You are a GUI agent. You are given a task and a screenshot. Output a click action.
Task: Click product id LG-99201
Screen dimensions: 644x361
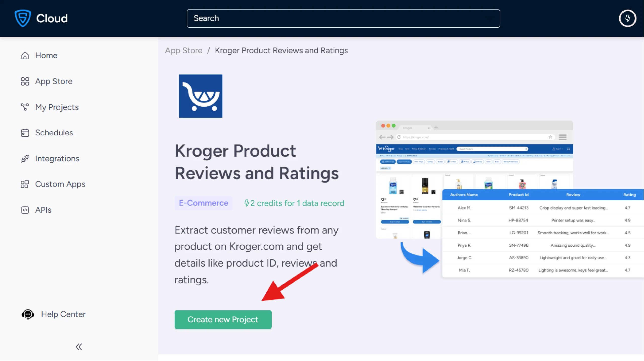518,233
